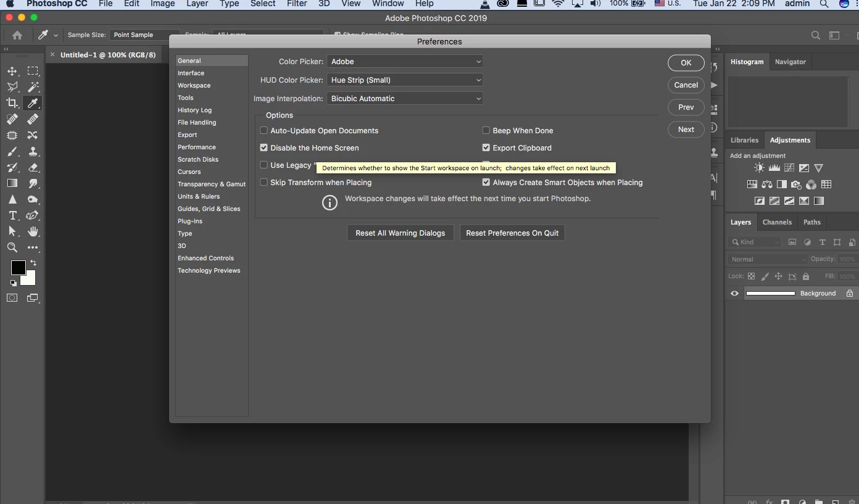Switch to the Channels tab
Screen dimensions: 859x504
777,222
